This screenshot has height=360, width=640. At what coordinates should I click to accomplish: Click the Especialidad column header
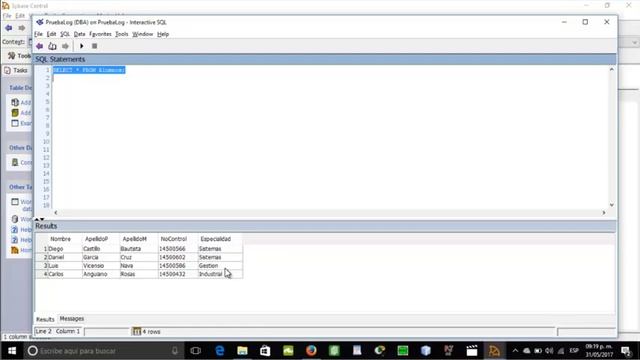tap(216, 239)
